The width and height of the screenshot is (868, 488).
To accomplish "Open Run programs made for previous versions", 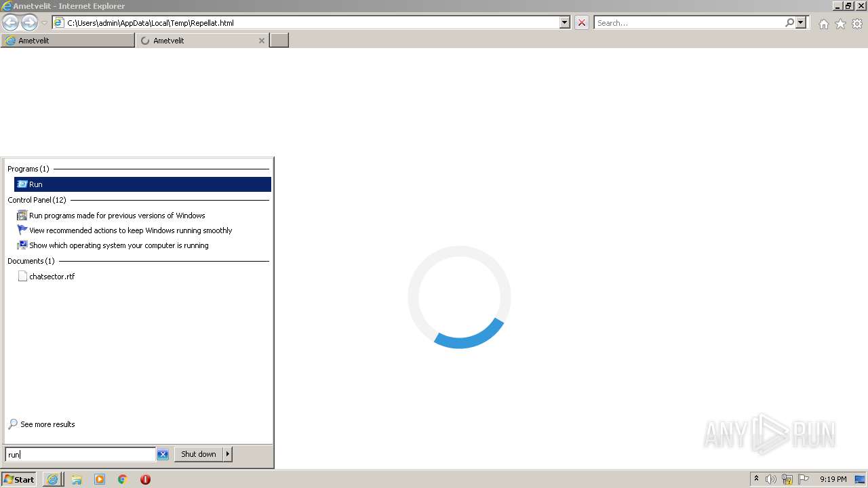I will coord(117,216).
